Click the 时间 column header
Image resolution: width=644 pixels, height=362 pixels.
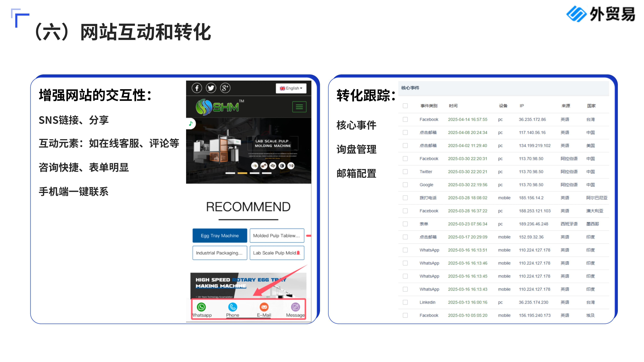click(453, 106)
